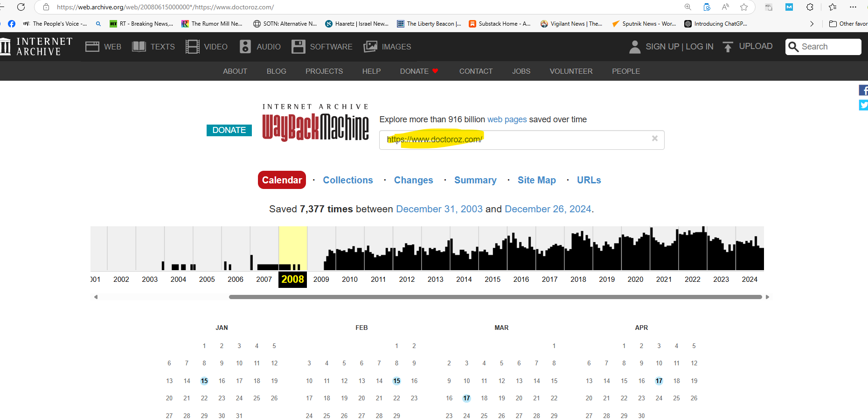
Task: Click the timeline right scroll arrow
Action: coord(767,297)
